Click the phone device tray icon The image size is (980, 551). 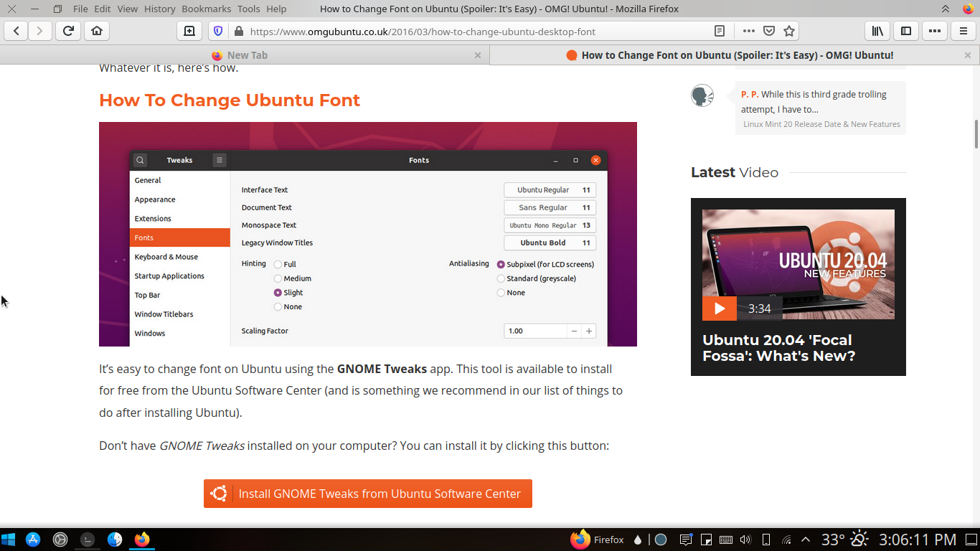(x=765, y=540)
